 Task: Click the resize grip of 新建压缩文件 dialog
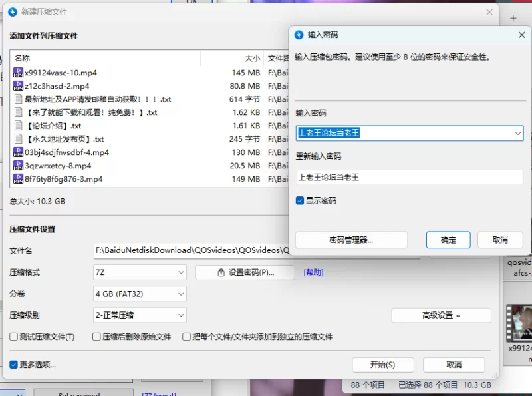[x=495, y=375]
